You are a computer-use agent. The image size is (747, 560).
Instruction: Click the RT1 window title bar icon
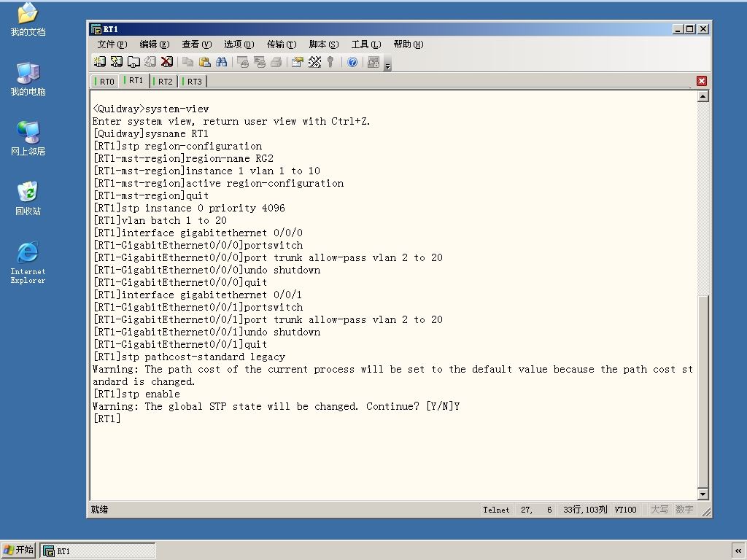(96, 29)
